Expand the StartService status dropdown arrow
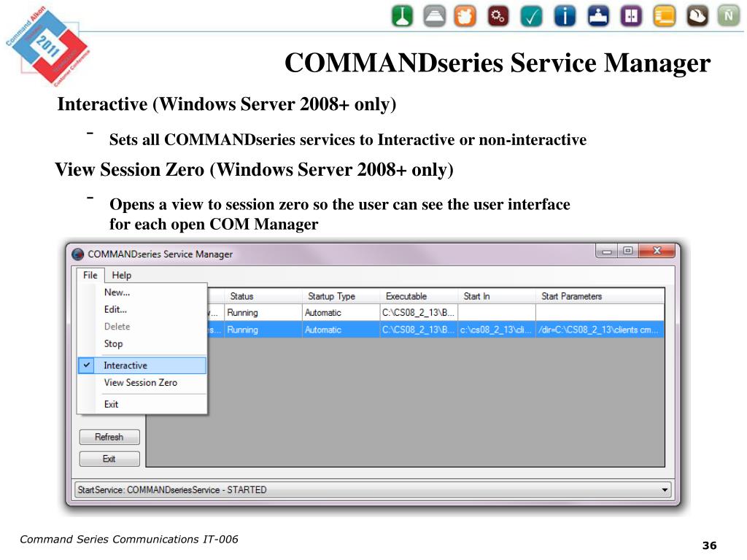The height and width of the screenshot is (560, 747). tap(665, 490)
